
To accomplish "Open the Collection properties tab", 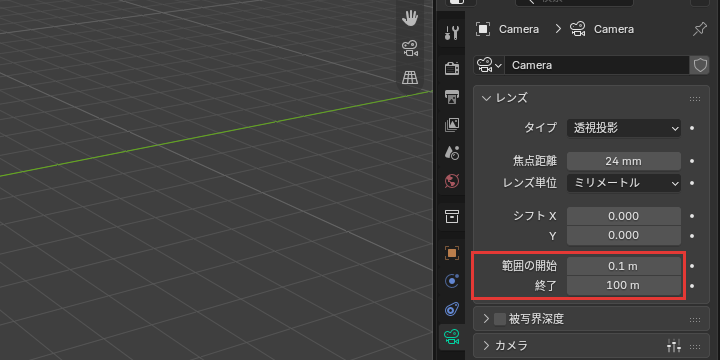I will point(452,216).
